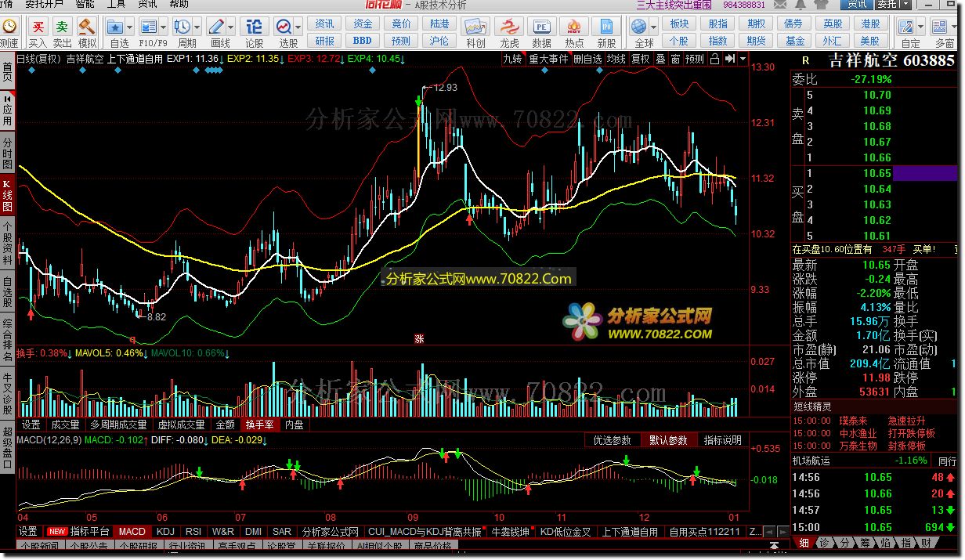Select the 牛轰钱坤 indicator tab
Viewport: 965px width, 560px height.
click(x=510, y=532)
